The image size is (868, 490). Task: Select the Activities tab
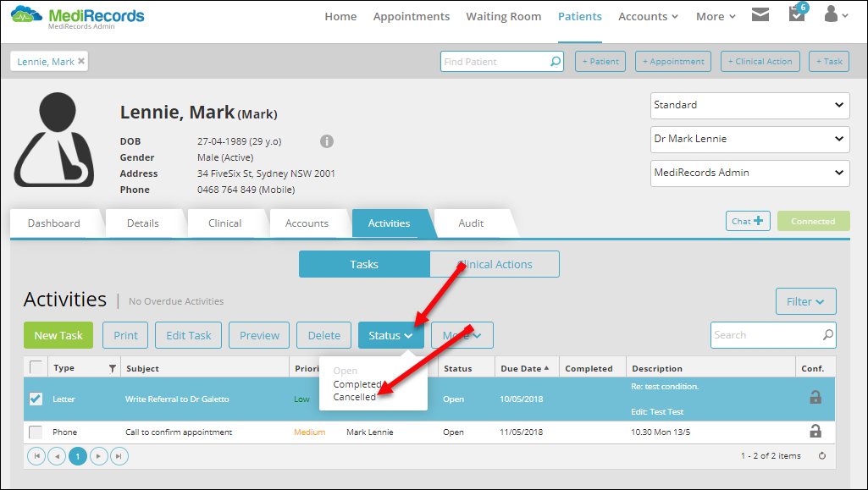(x=390, y=223)
